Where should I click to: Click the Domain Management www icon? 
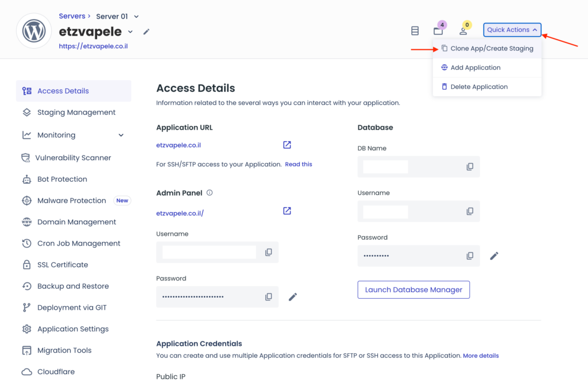pos(26,222)
